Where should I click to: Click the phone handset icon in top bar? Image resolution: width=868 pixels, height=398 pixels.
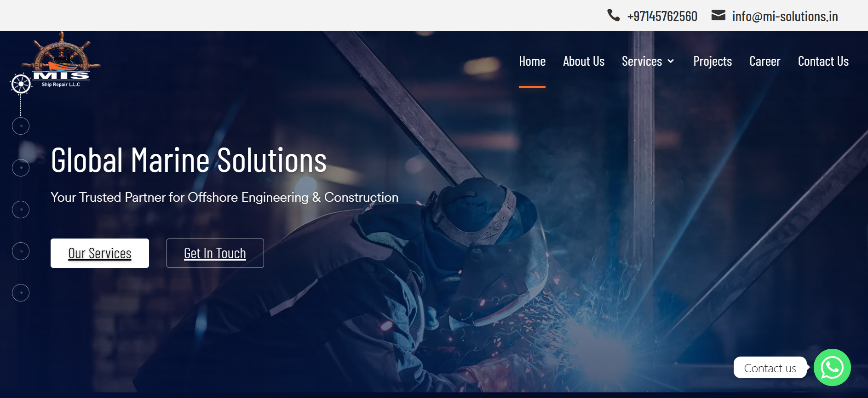[613, 16]
